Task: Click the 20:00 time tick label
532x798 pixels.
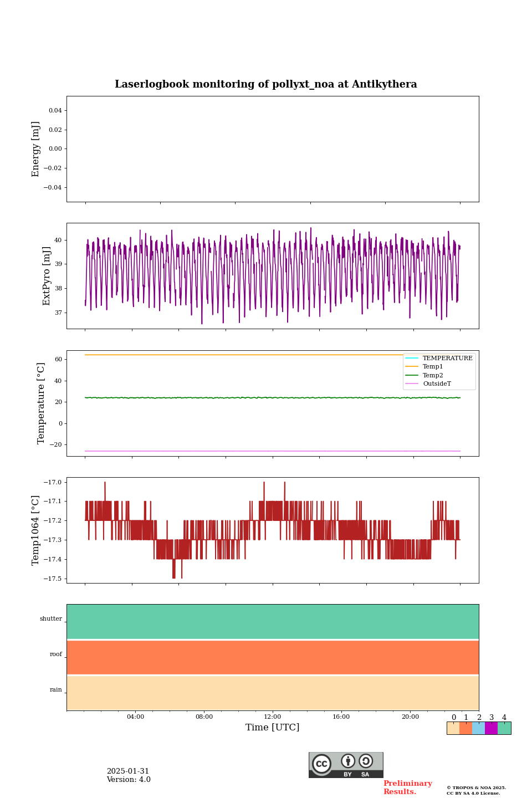Action: coord(410,717)
